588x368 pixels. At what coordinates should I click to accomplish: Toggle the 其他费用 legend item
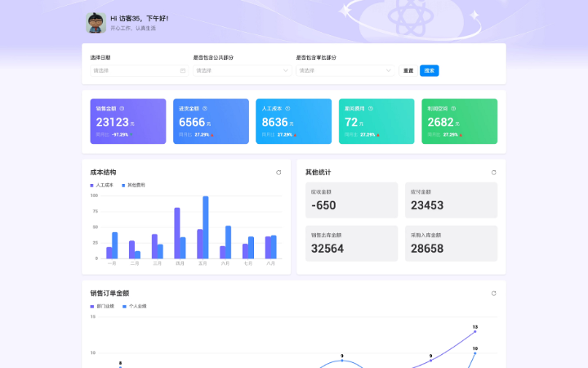pos(133,185)
